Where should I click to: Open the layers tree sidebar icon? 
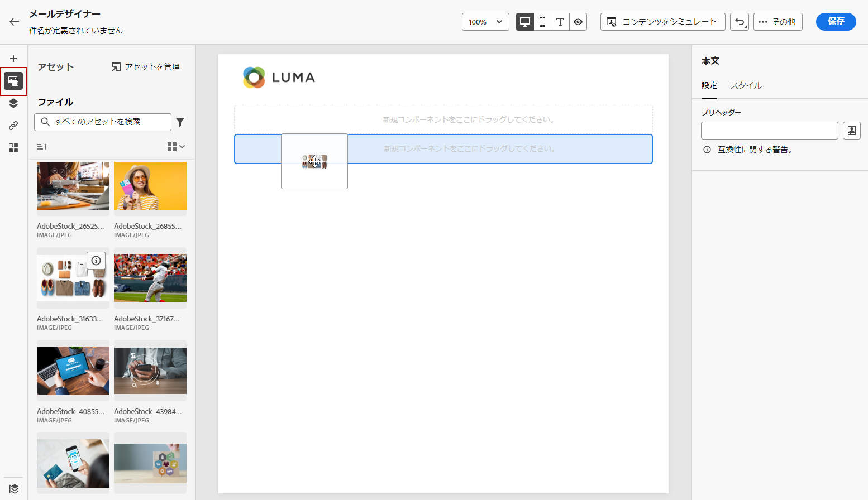pos(13,103)
